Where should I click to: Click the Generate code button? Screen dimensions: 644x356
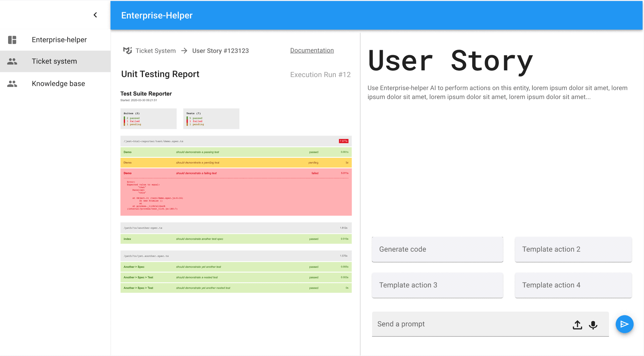click(x=437, y=249)
